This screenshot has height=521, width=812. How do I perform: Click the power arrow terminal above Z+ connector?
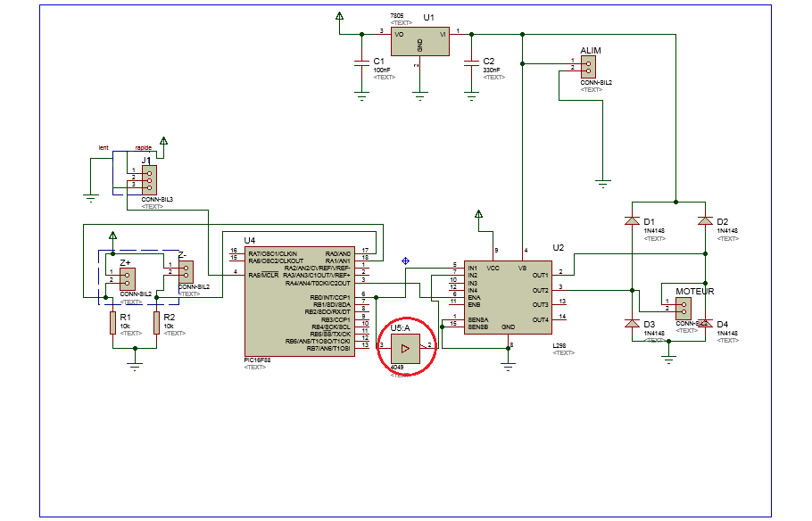[x=113, y=236]
